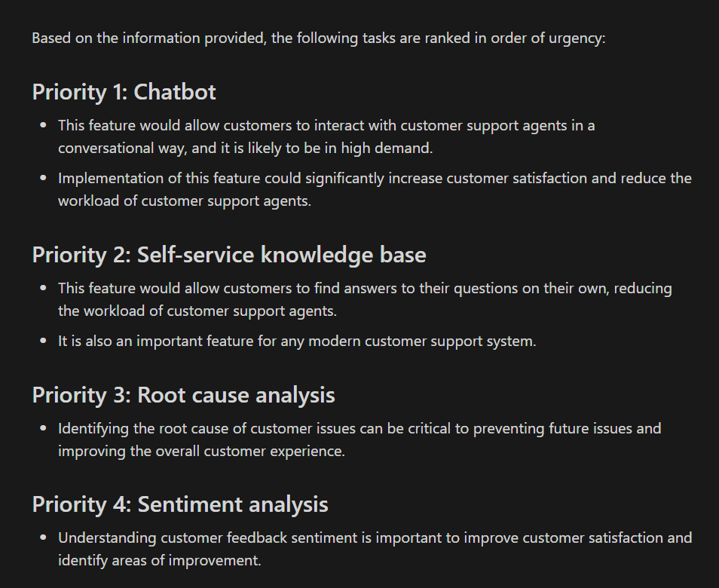Click the phrase 'identify areas of improvement'

click(159, 561)
